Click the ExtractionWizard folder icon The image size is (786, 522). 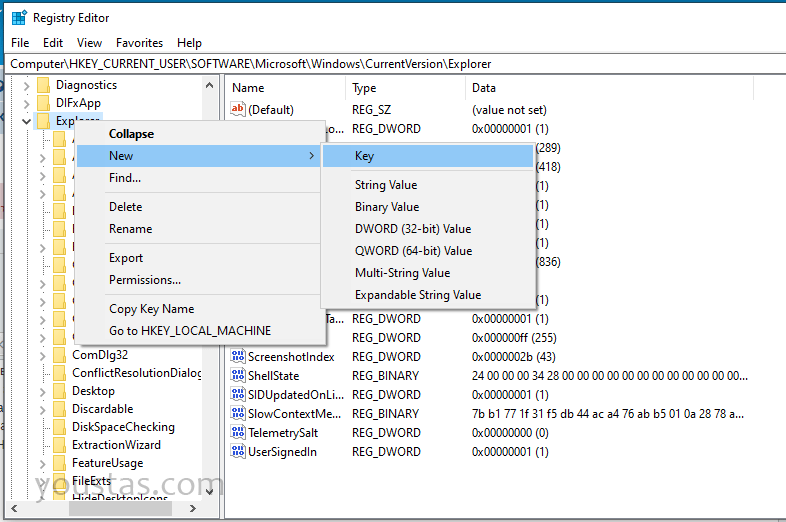[x=60, y=445]
